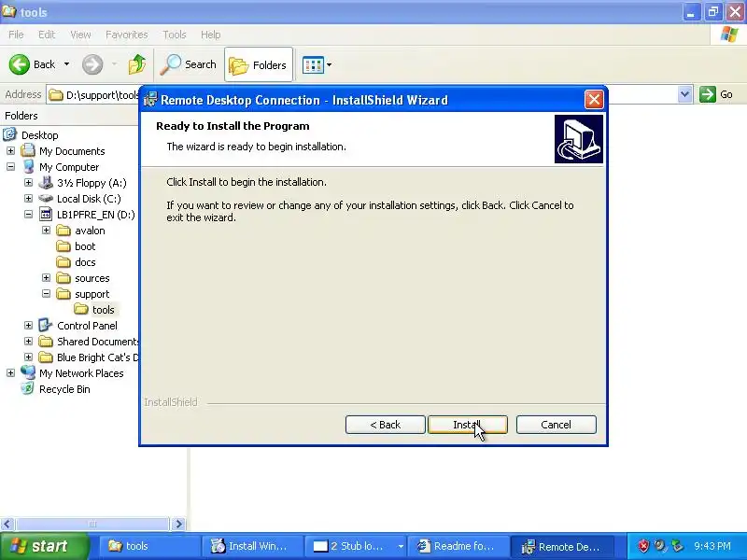The height and width of the screenshot is (560, 747).
Task: Switch to the Remote De... taskbar item
Action: [x=562, y=546]
